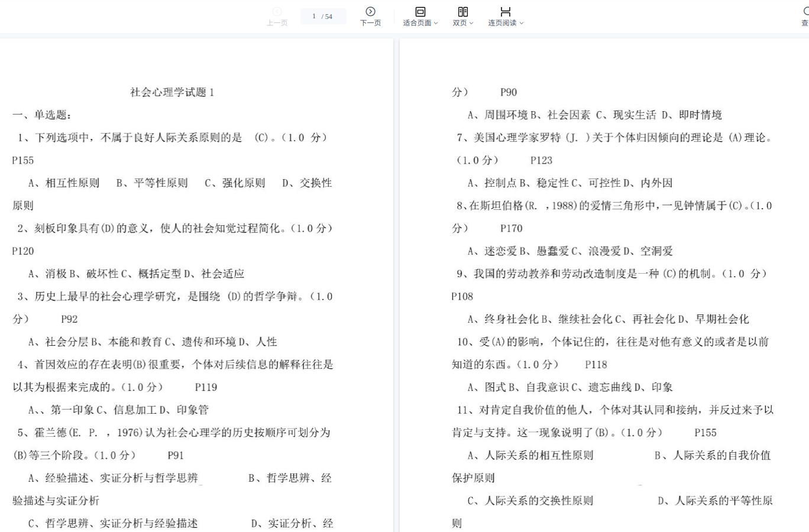809x532 pixels.
Task: Expand the 连页阅读 dropdown chevron
Action: [x=522, y=23]
